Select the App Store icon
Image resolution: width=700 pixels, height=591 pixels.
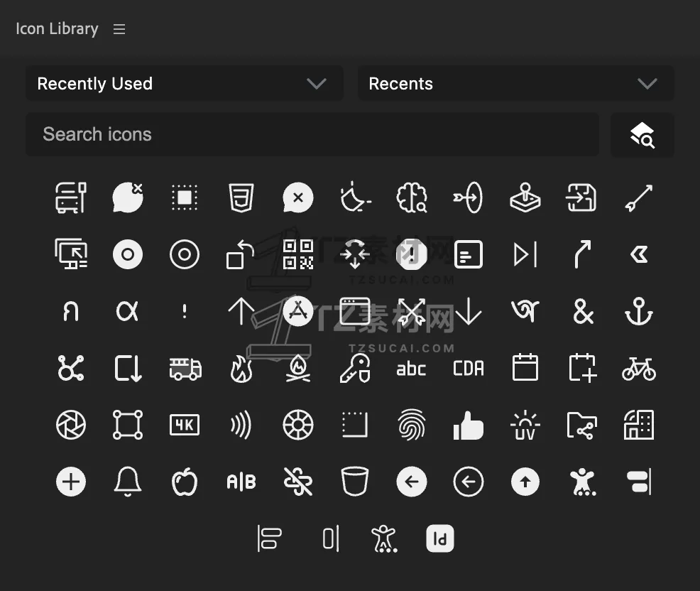click(x=297, y=311)
